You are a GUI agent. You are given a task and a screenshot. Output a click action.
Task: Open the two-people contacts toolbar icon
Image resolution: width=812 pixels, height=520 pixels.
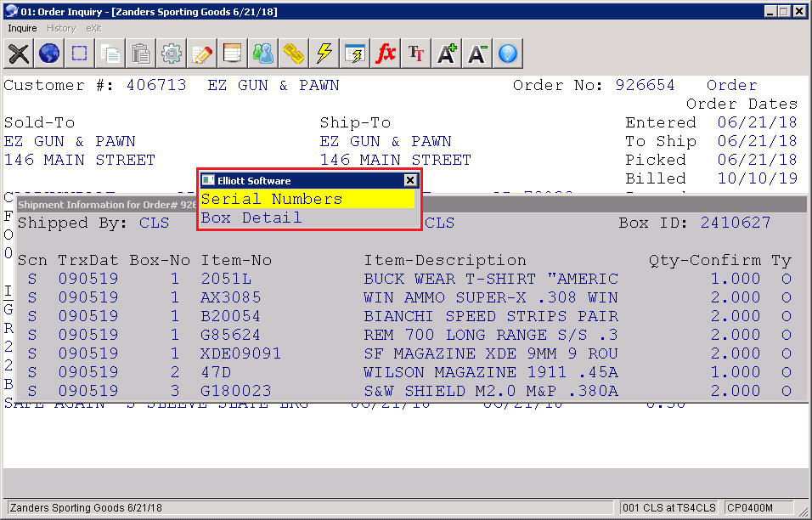coord(263,54)
